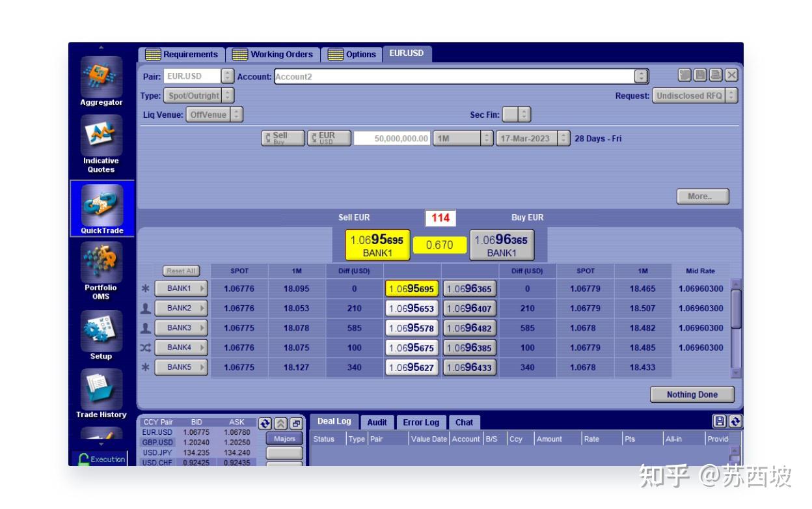This screenshot has width=812, height=509.
Task: Open the Pair dropdown stepper
Action: [x=228, y=76]
